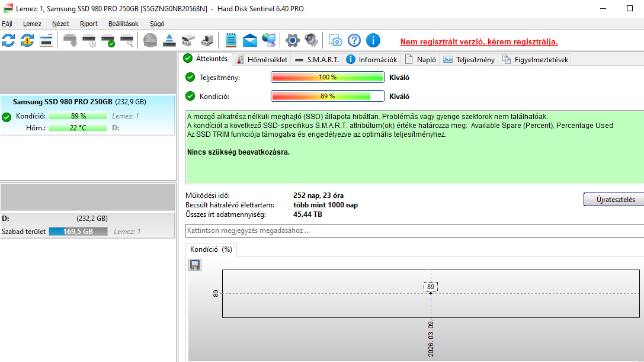
Task: Click the blue question mark help icon
Action: (x=354, y=40)
